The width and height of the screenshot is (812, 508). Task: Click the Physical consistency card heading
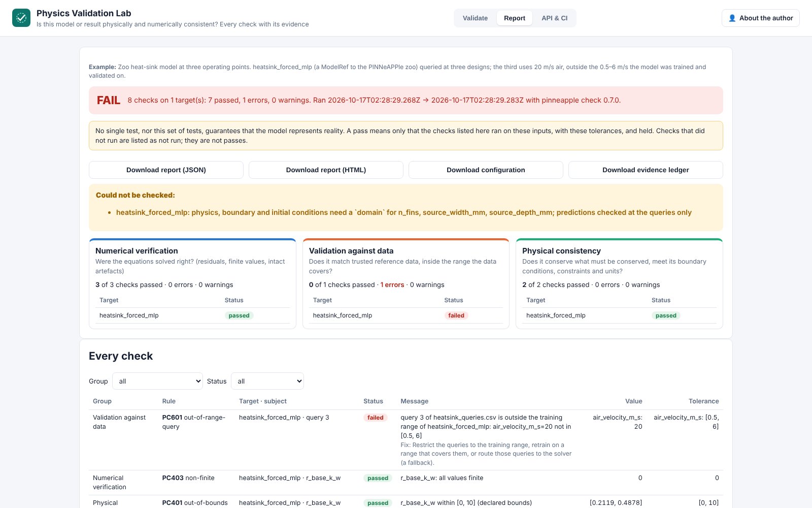pos(561,250)
